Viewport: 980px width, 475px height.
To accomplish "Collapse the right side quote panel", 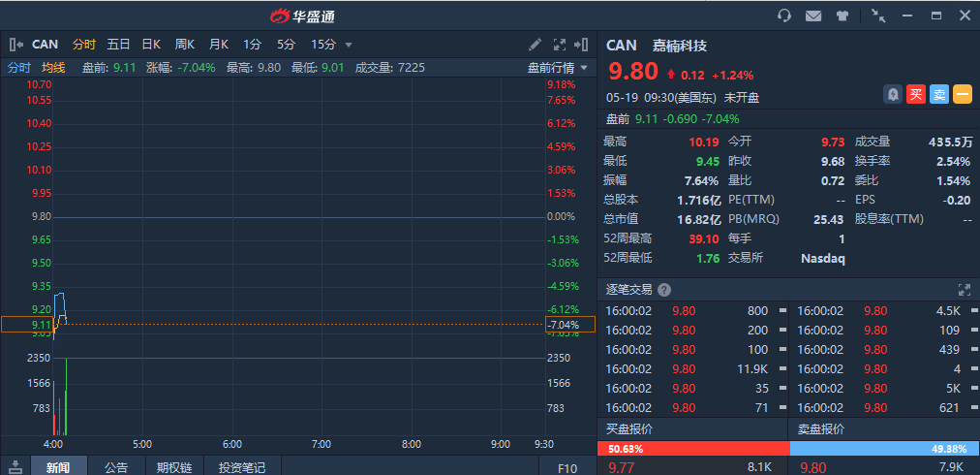I will [581, 45].
